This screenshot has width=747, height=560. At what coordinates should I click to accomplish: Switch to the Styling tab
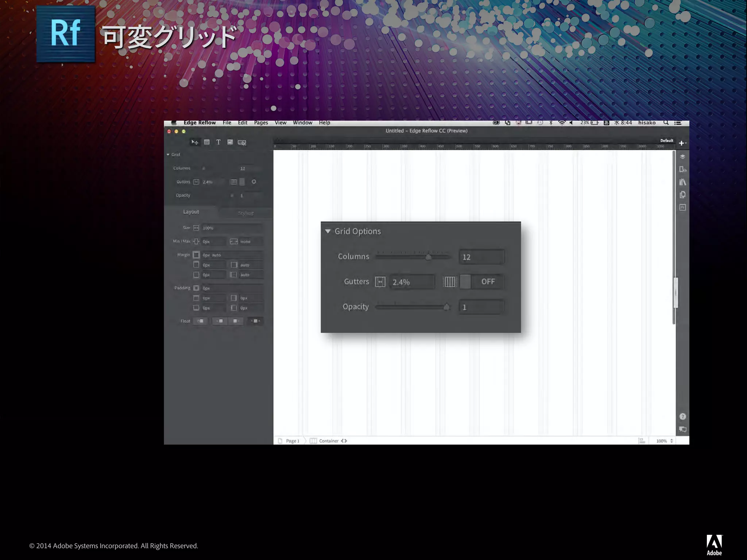click(x=245, y=213)
